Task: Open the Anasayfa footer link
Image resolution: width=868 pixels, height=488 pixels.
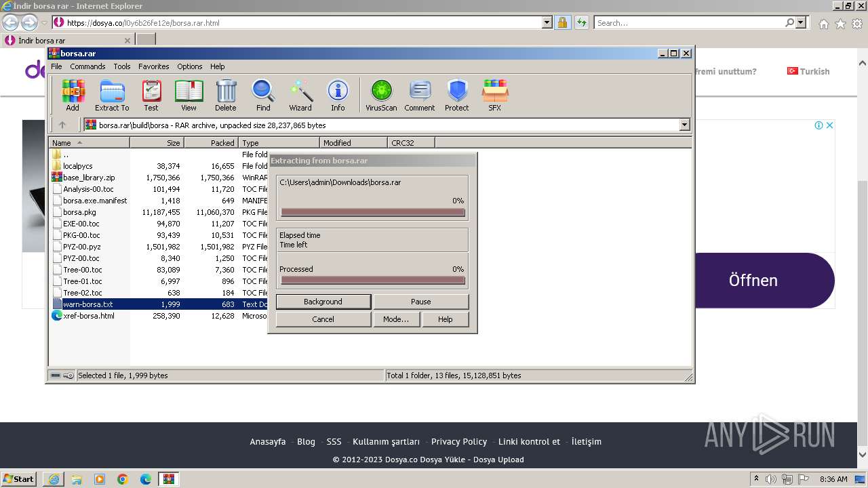Action: (x=268, y=441)
